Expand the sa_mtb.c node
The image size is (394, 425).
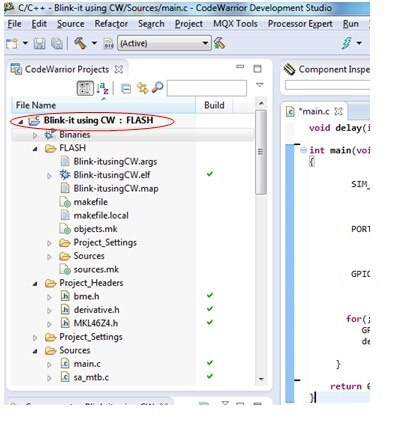(x=49, y=378)
